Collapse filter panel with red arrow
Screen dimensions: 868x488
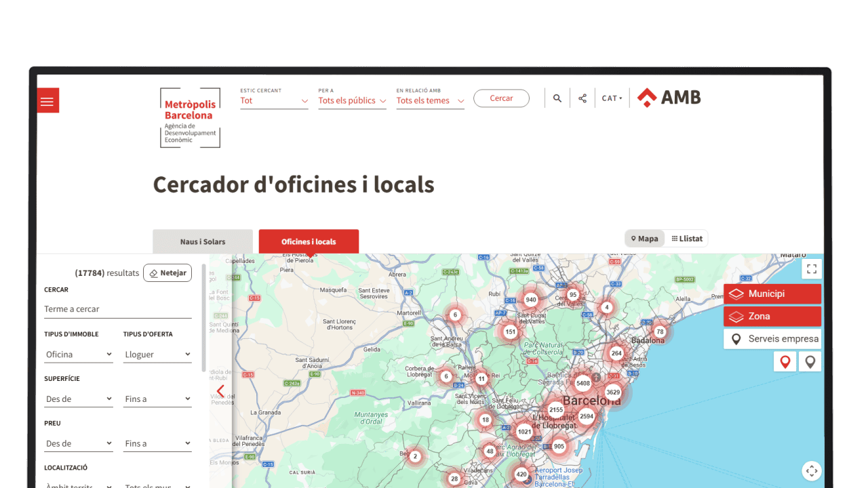coord(220,391)
